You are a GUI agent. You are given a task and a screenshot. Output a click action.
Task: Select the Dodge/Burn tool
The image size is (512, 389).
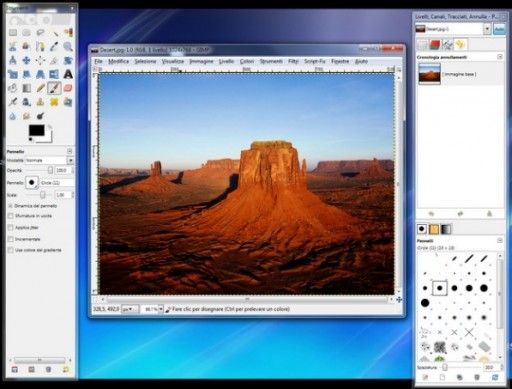40,116
